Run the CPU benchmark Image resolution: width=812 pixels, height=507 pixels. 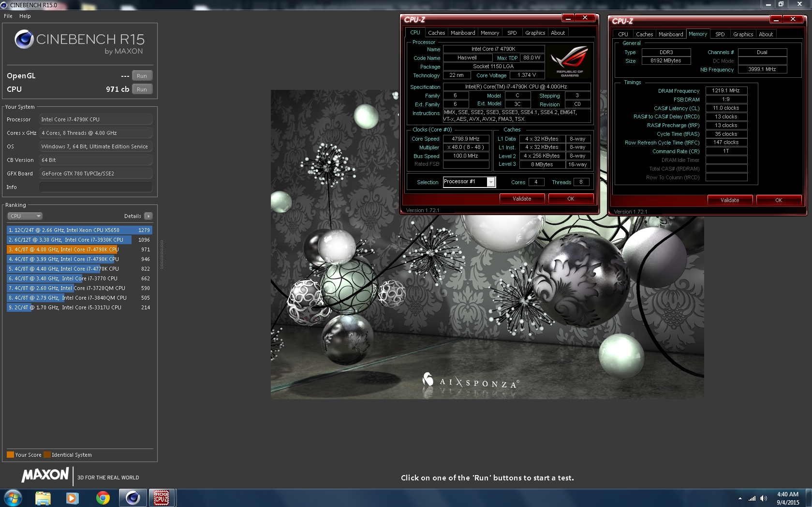(x=142, y=89)
